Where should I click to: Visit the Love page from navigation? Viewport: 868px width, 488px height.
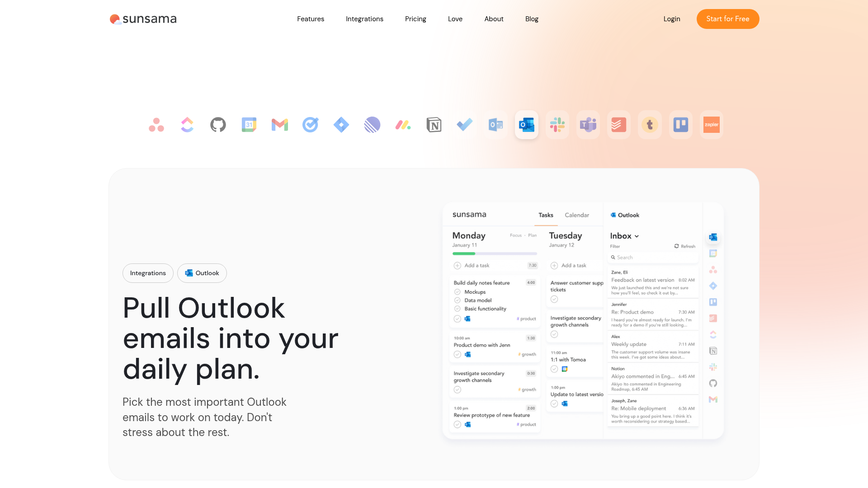(455, 19)
